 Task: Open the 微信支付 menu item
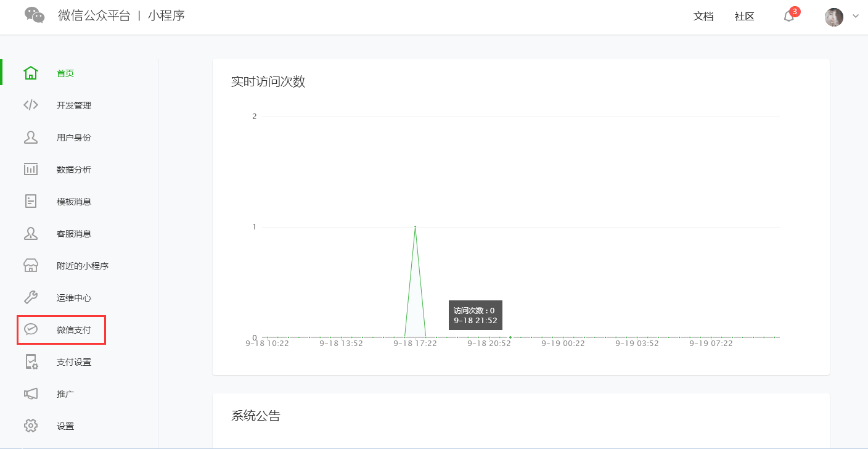tap(73, 330)
